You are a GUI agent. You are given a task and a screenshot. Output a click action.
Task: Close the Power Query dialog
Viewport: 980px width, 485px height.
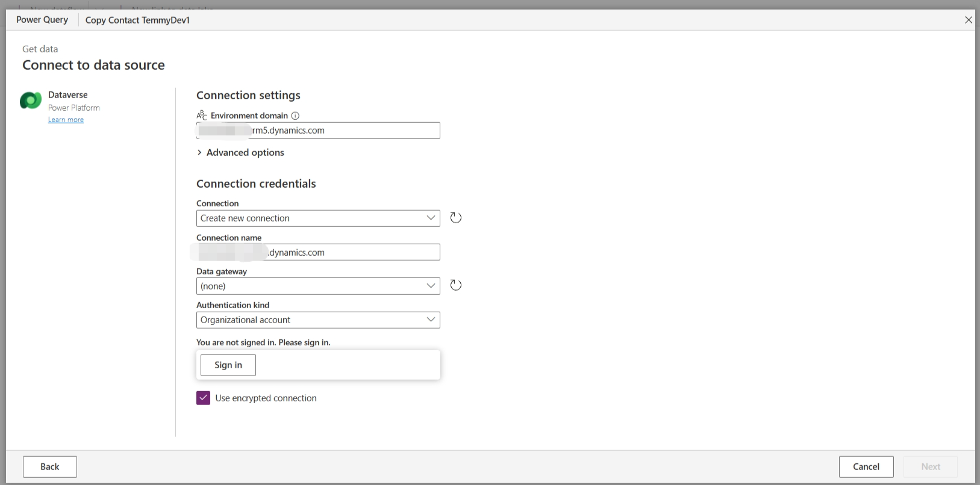tap(969, 20)
